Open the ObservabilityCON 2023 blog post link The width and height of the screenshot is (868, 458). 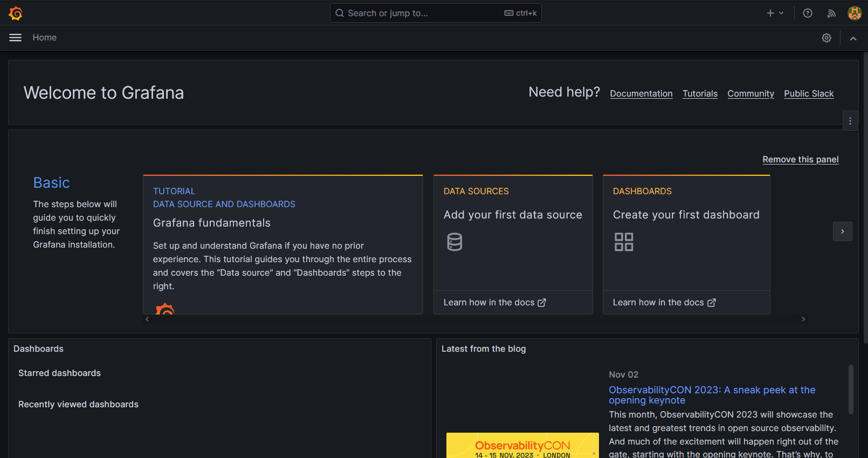coord(712,395)
